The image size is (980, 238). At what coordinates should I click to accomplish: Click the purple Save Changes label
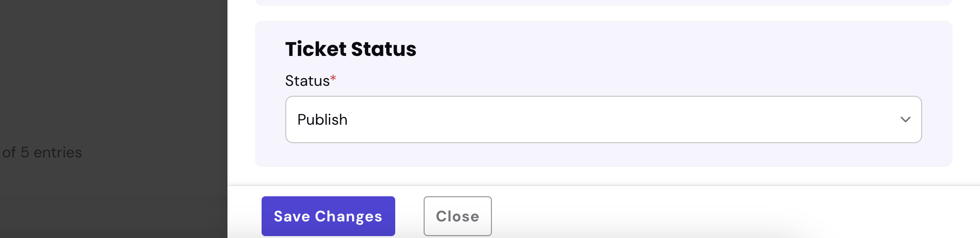pos(328,216)
